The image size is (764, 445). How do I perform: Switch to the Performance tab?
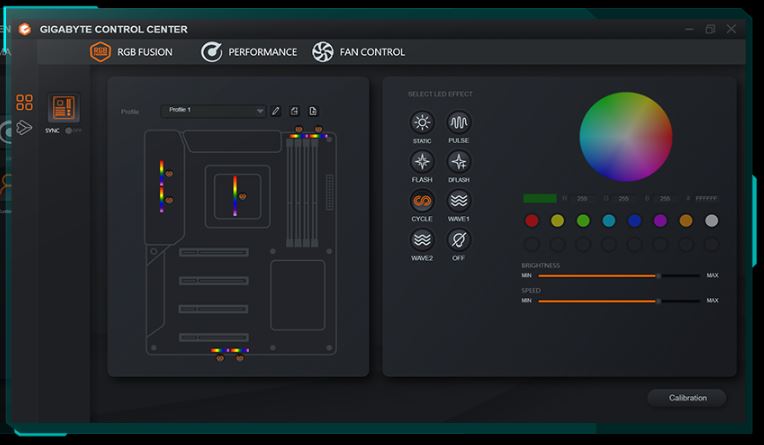click(x=249, y=52)
